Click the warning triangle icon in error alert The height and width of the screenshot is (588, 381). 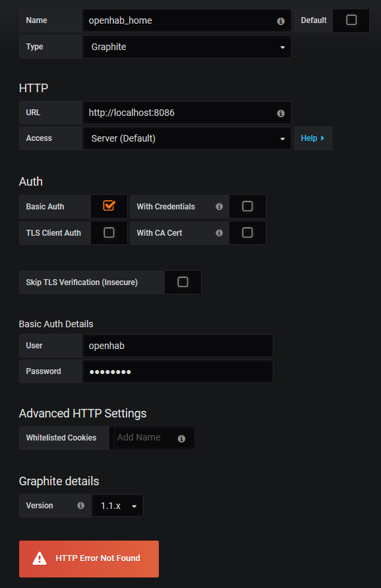(x=40, y=558)
